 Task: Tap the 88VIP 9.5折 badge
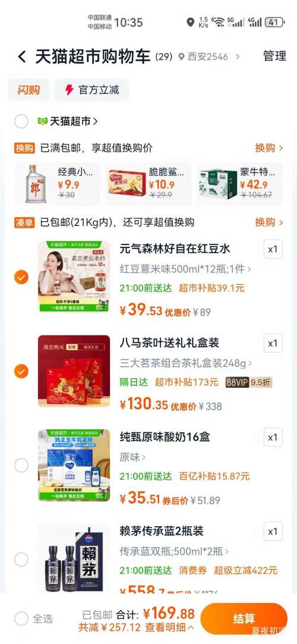(248, 382)
